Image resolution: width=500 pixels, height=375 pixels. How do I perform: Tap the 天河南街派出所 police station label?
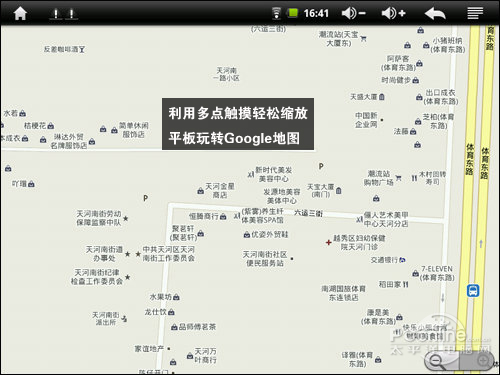(106, 318)
